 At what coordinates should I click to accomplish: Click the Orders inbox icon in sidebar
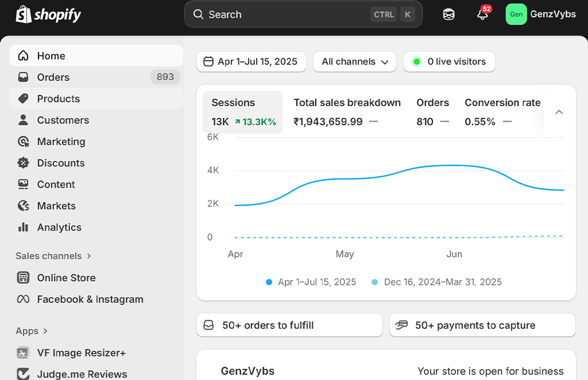(23, 77)
